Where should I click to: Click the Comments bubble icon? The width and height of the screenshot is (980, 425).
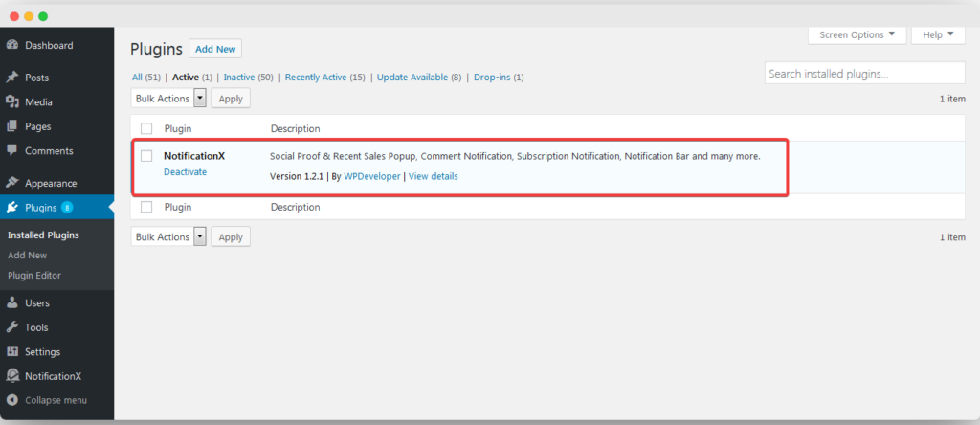point(12,150)
